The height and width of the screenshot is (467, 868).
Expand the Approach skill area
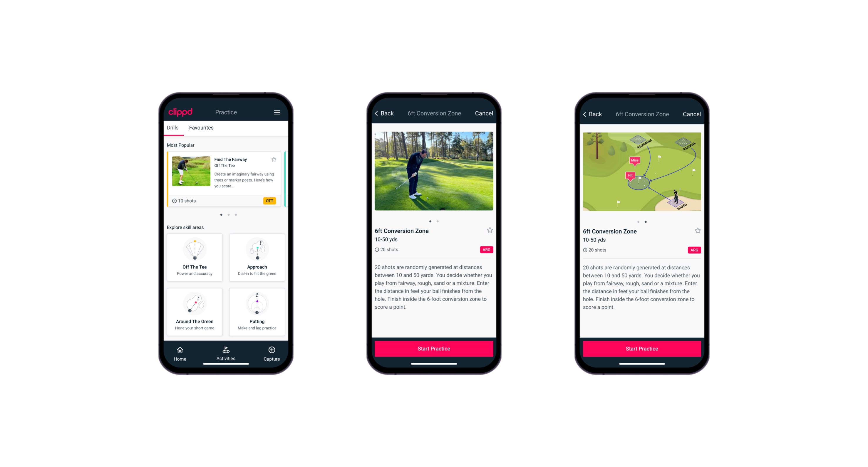click(258, 271)
